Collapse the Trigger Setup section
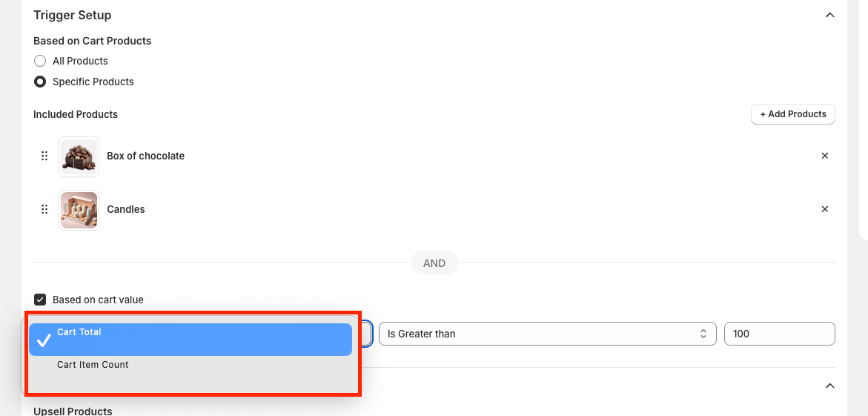This screenshot has height=416, width=868. point(829,15)
